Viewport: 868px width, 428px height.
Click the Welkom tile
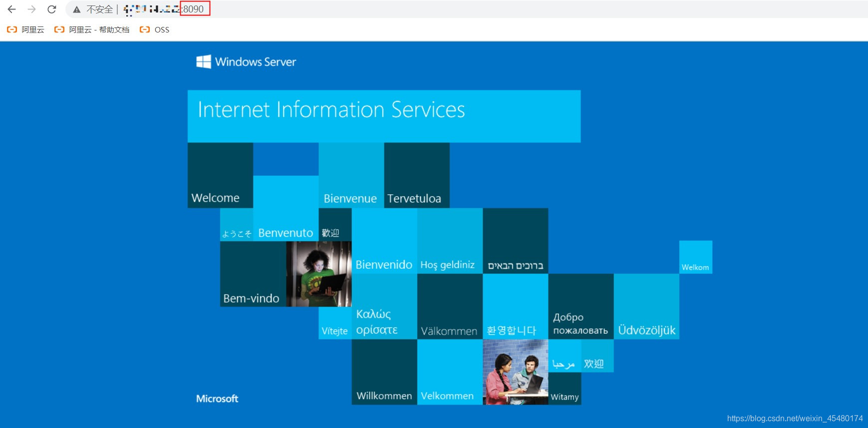point(696,257)
